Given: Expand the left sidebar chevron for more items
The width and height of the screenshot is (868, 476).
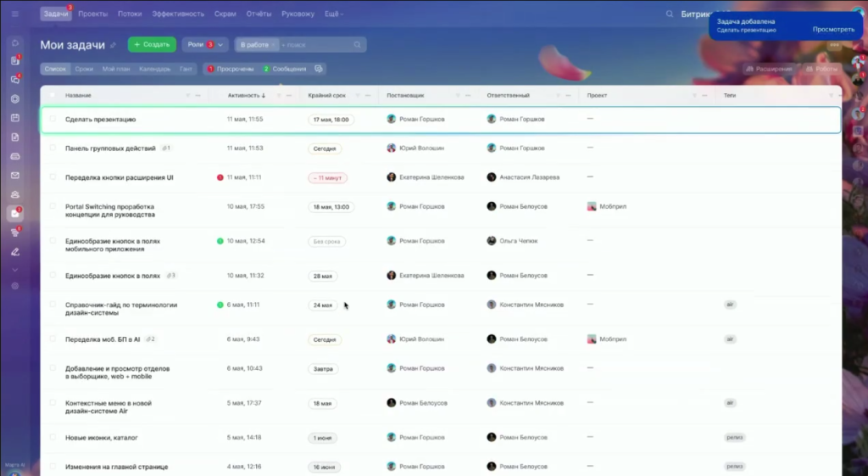Looking at the screenshot, I should [x=14, y=270].
